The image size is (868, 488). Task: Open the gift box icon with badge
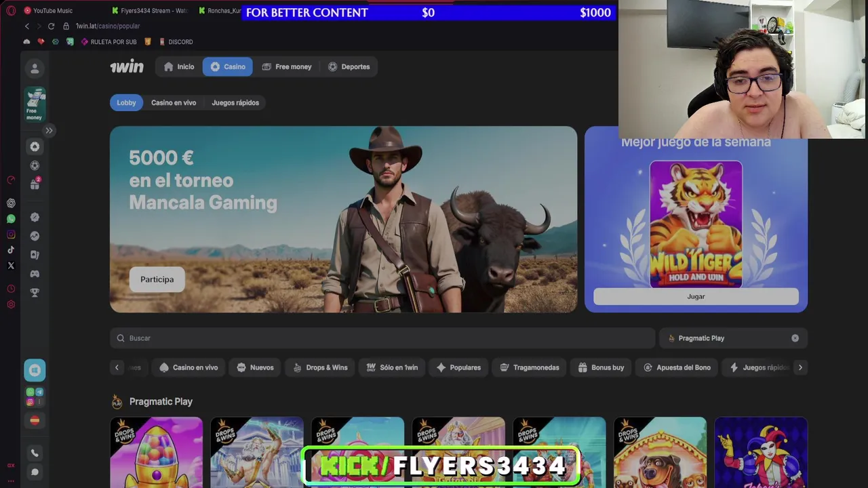click(35, 184)
